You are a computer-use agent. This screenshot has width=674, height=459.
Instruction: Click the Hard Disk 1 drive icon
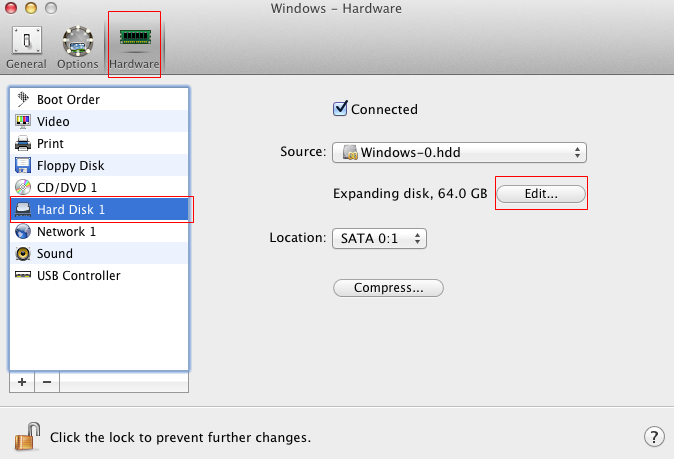point(23,209)
